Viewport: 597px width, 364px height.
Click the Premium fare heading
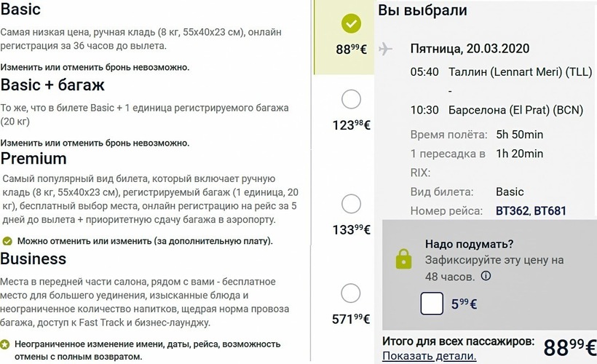tap(33, 159)
